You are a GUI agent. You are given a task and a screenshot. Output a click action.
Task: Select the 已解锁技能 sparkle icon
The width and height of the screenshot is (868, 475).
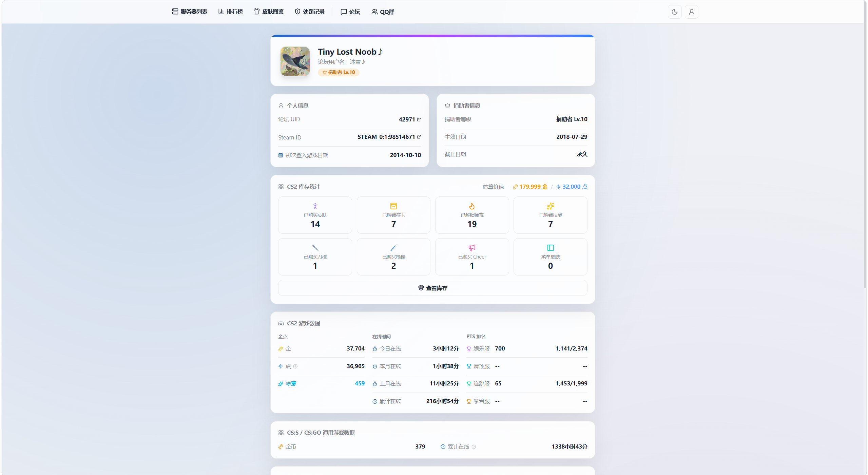coord(550,206)
